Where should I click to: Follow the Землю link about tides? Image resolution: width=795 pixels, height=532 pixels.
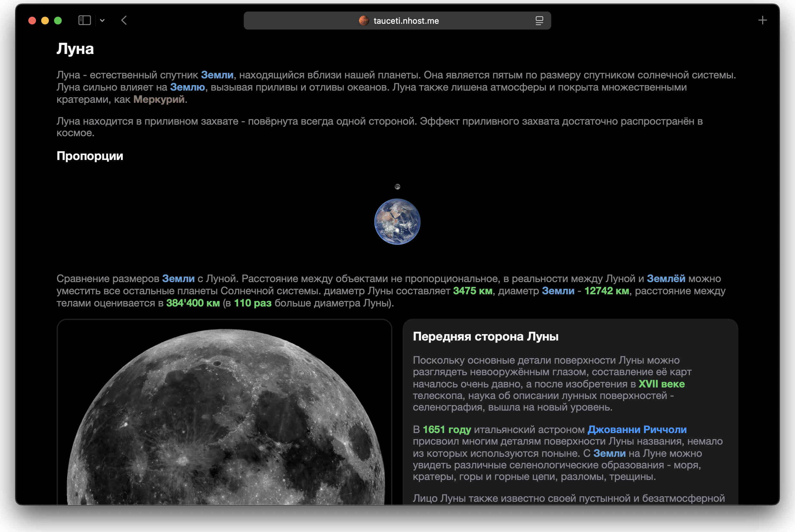tap(187, 87)
